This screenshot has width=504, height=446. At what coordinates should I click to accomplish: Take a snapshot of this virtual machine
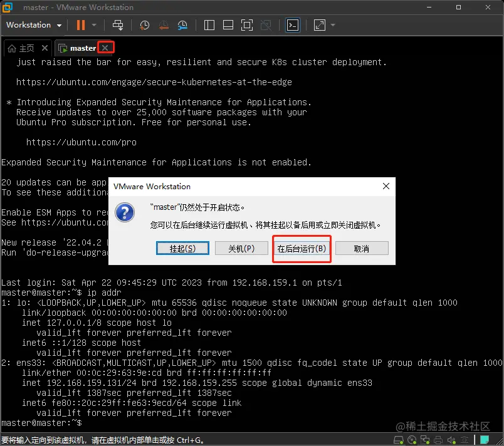tap(144, 25)
